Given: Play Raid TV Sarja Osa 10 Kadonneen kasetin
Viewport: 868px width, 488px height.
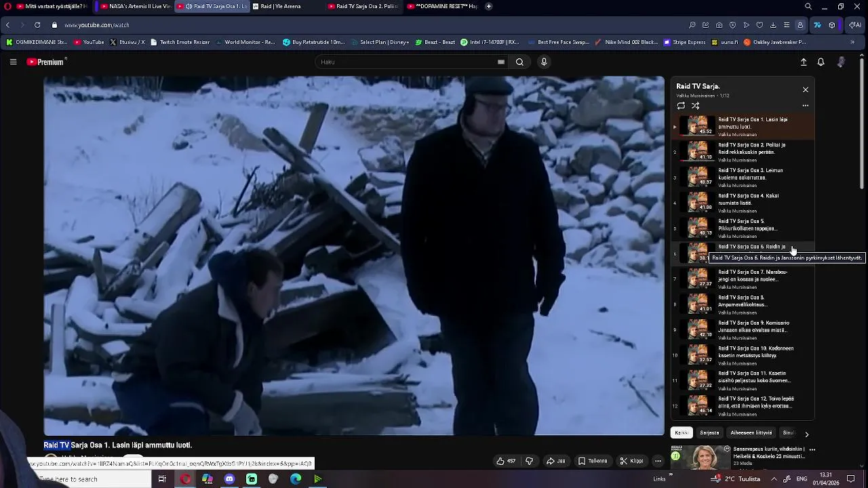Looking at the screenshot, I should (x=743, y=355).
